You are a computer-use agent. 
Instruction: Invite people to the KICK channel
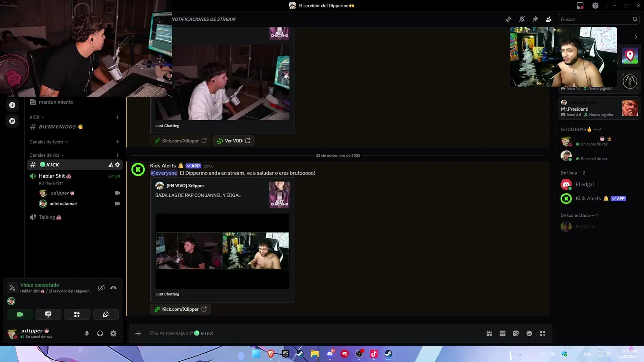(x=111, y=165)
